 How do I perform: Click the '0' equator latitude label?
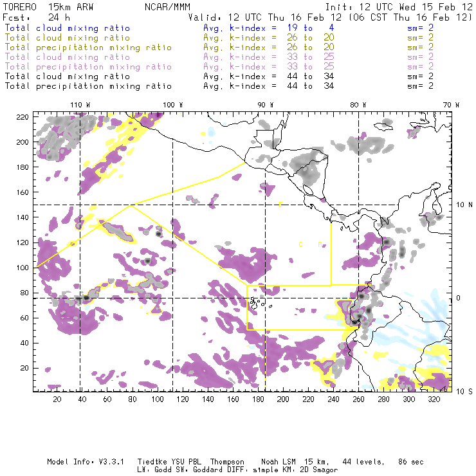point(459,298)
